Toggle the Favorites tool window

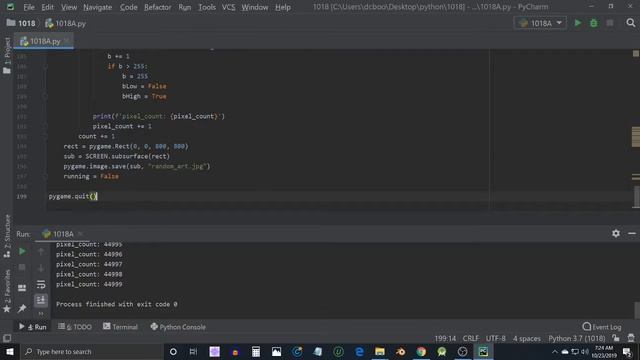pos(7,291)
